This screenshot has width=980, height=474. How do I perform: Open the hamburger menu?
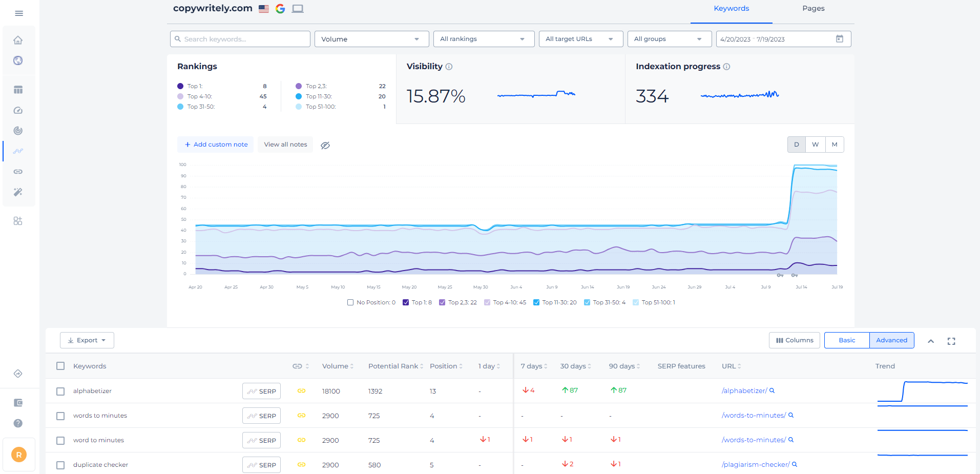pyautogui.click(x=19, y=13)
